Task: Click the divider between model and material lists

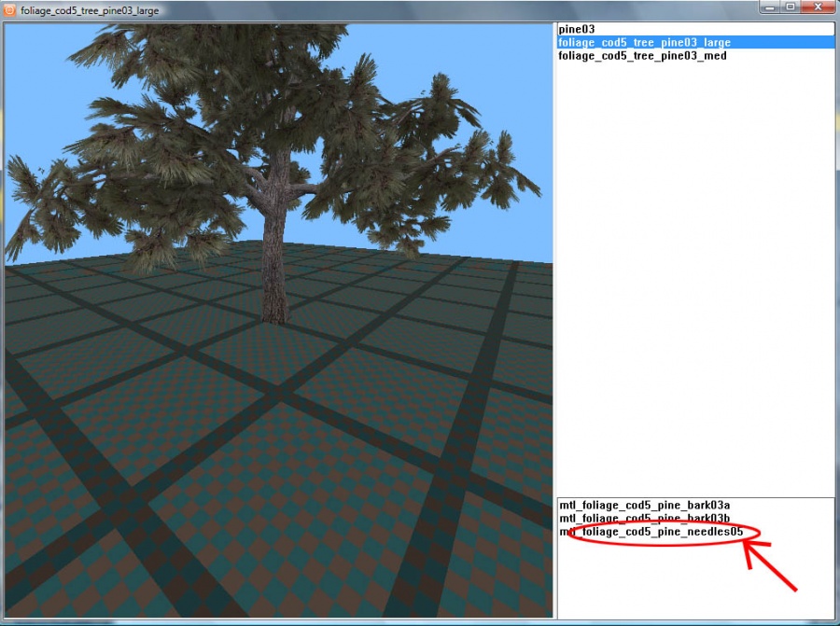Action: (x=694, y=495)
